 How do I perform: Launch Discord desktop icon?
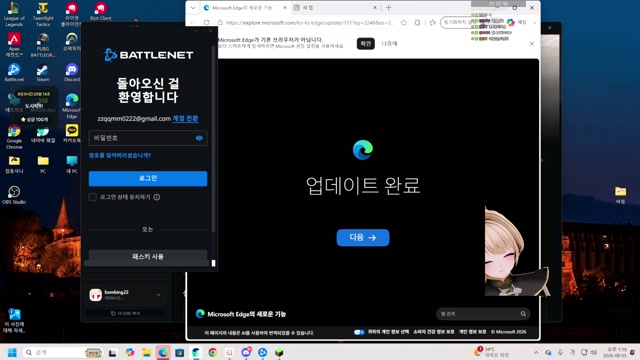[72, 73]
